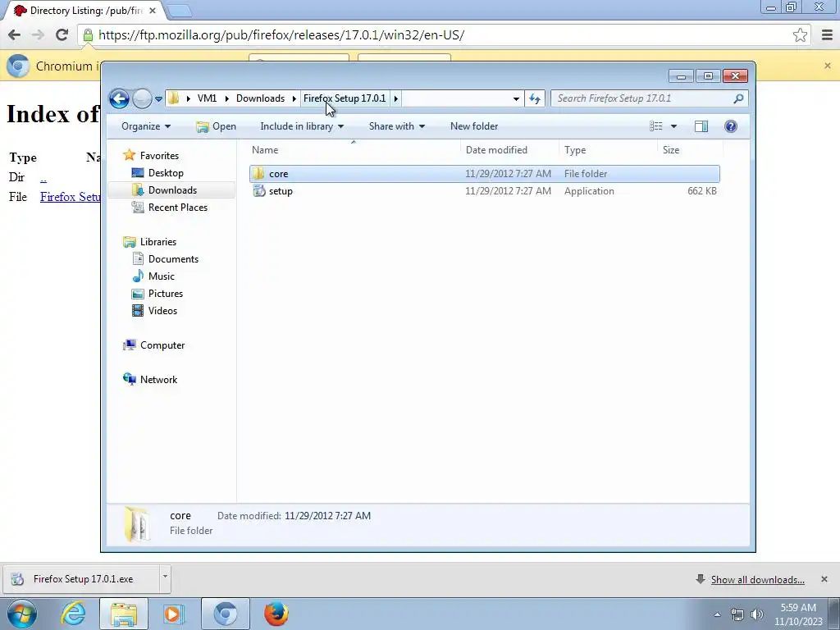Select the core folder icon
The height and width of the screenshot is (630, 840).
(x=258, y=174)
